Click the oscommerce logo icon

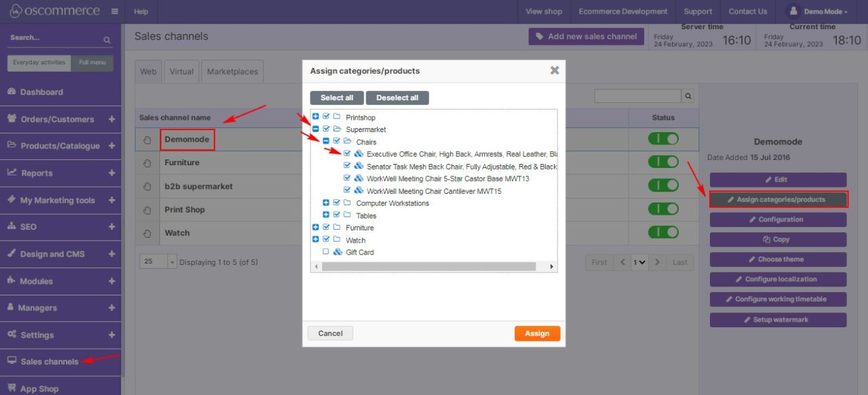coord(16,12)
